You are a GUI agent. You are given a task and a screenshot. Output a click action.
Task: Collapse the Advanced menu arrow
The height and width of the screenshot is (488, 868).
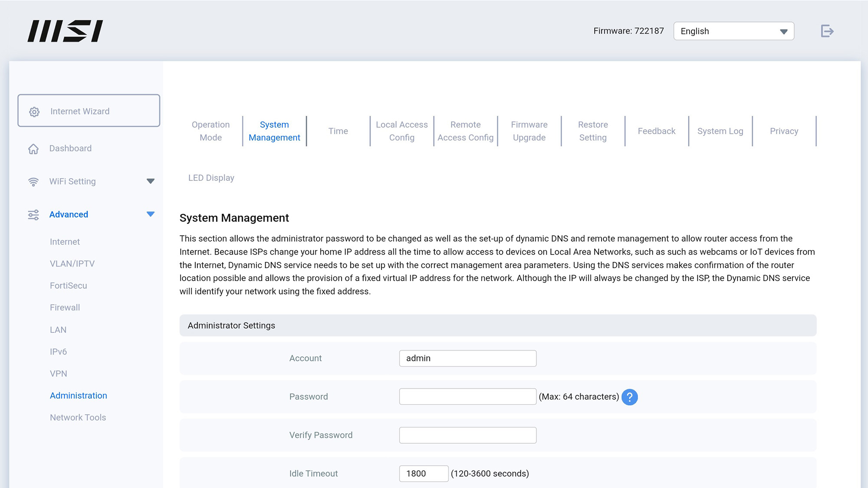pos(150,214)
